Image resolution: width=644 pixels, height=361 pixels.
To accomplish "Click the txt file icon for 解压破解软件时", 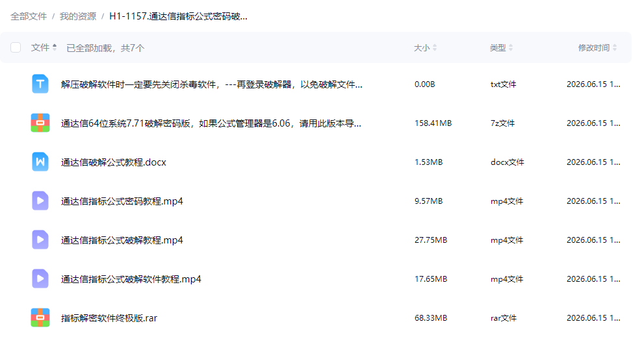I will [40, 84].
